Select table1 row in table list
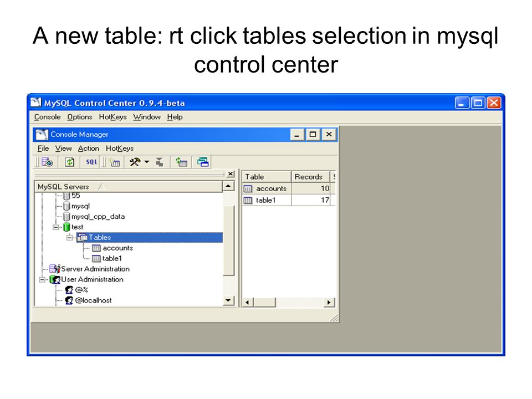This screenshot has width=532, height=399. point(289,200)
